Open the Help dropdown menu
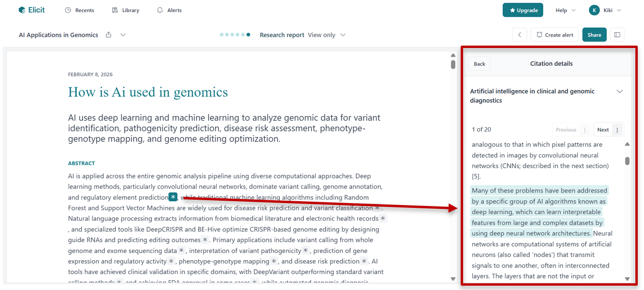This screenshot has width=644, height=290. pos(565,10)
